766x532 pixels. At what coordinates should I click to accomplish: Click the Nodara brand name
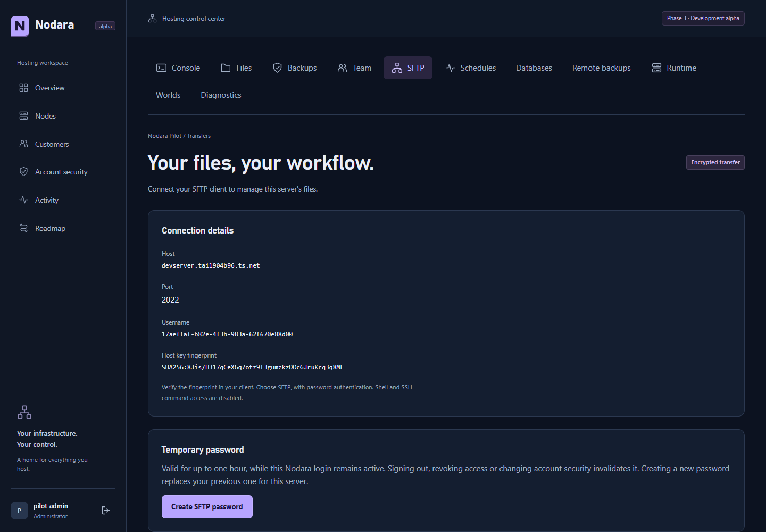(x=54, y=25)
